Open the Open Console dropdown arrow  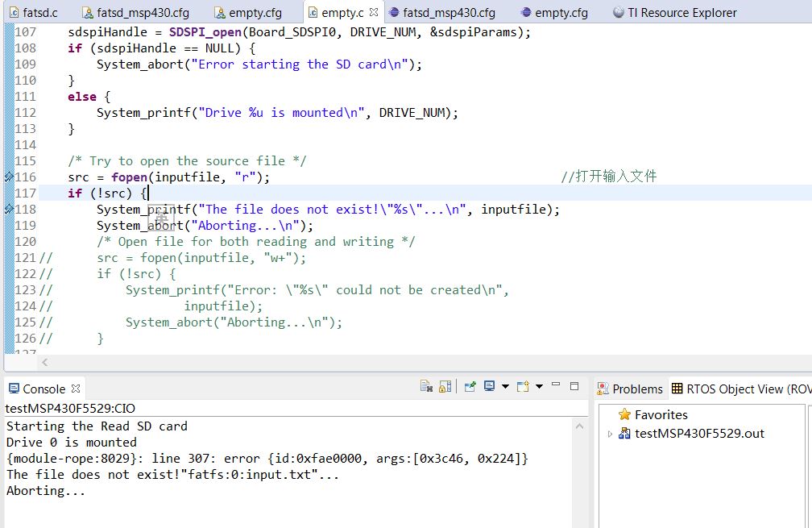[x=539, y=387]
